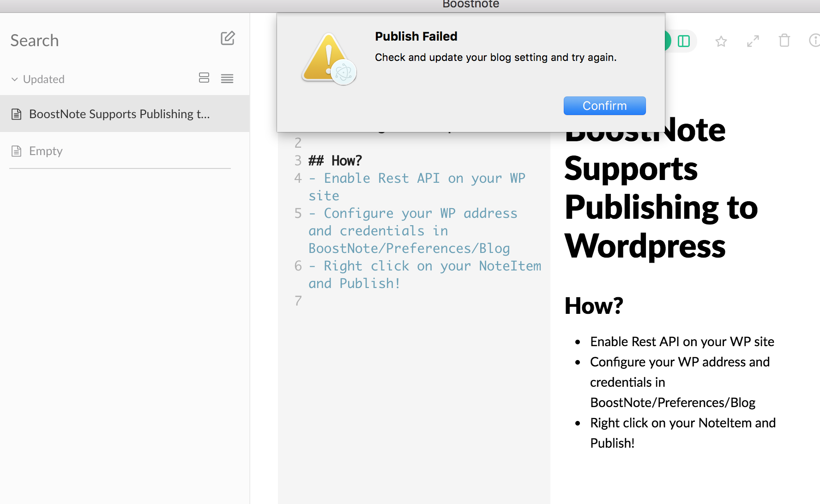Click the yellow warning icon in the dialog
Screen dimensions: 820x504
pos(329,59)
